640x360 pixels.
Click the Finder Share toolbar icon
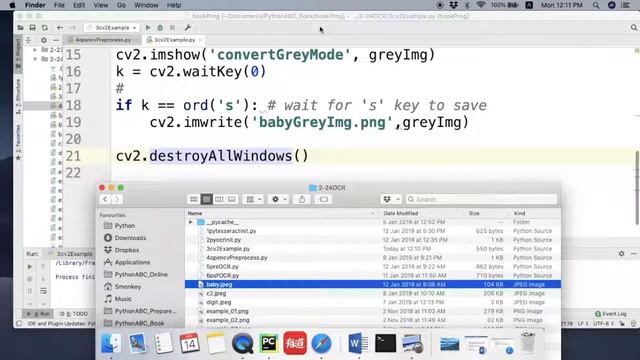point(302,199)
